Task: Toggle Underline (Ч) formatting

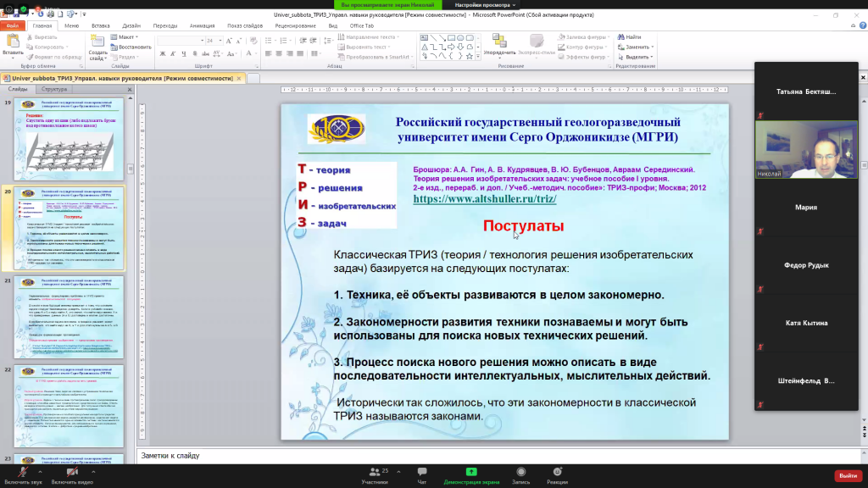Action: coord(183,53)
